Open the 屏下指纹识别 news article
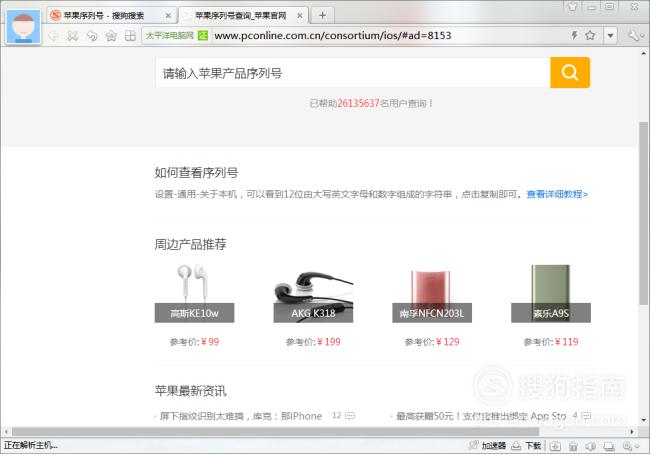Screen dimensions: 650x454 pos(241,416)
